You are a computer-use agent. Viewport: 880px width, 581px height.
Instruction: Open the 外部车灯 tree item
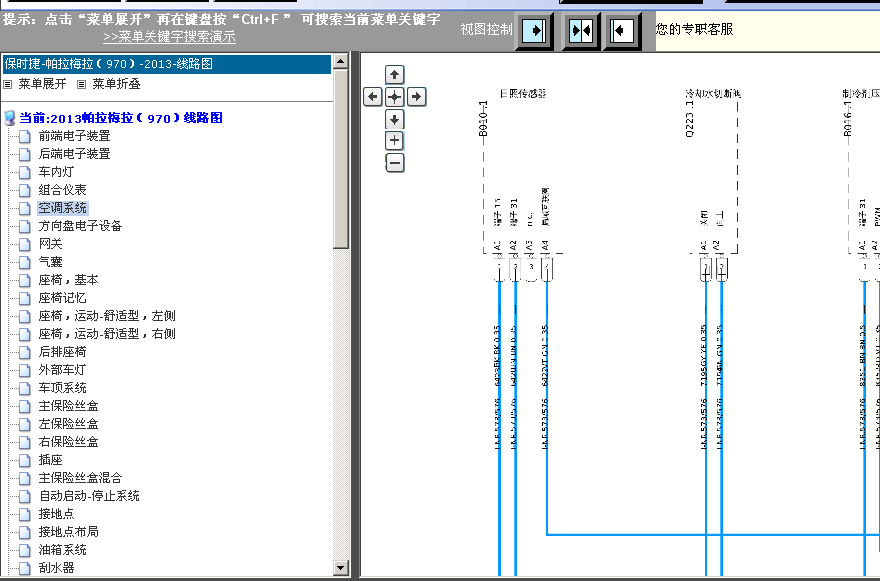62,370
